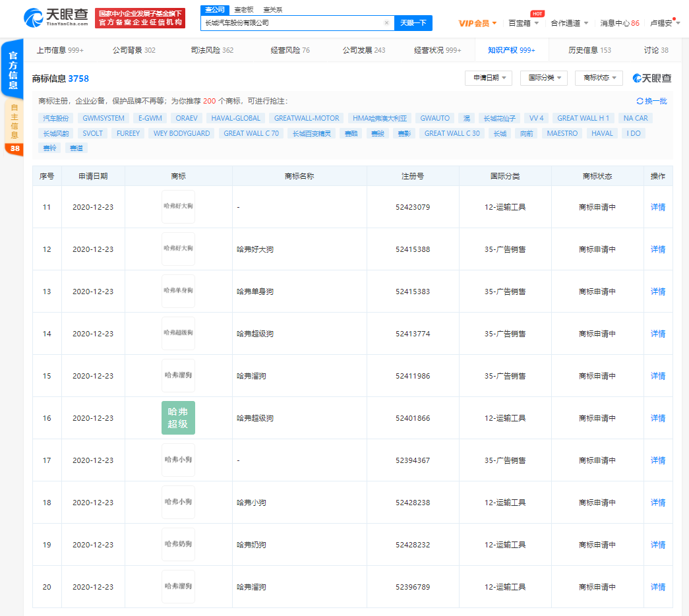689x616 pixels.
Task: Open the 卢锡安 user account menu
Action: click(665, 23)
